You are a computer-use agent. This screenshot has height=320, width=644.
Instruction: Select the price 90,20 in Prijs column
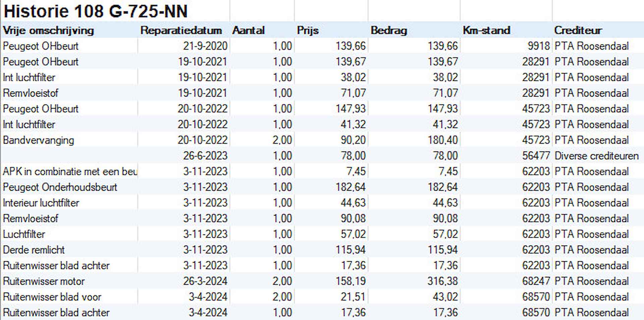pos(353,140)
